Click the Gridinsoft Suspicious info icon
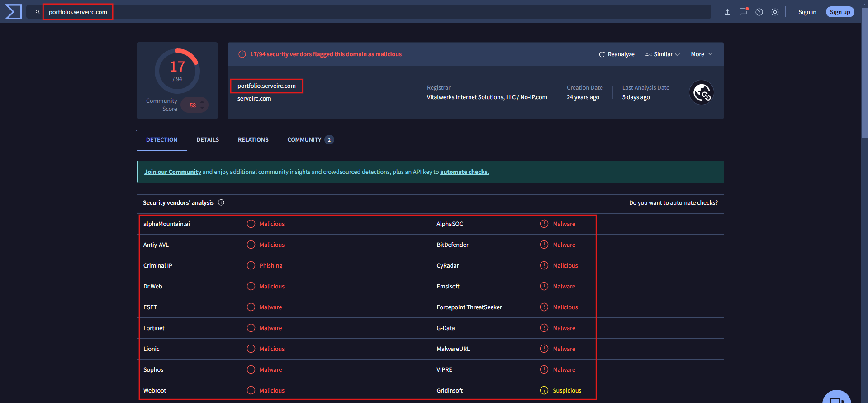The width and height of the screenshot is (868, 403). coord(544,390)
